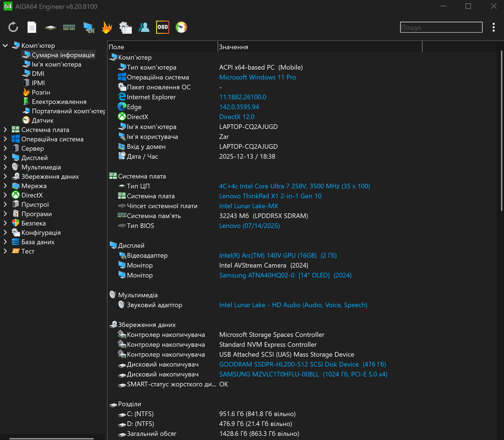Open the sensor gauge toolbar icon
Image resolution: width=504 pixels, height=440 pixels.
pos(181,27)
